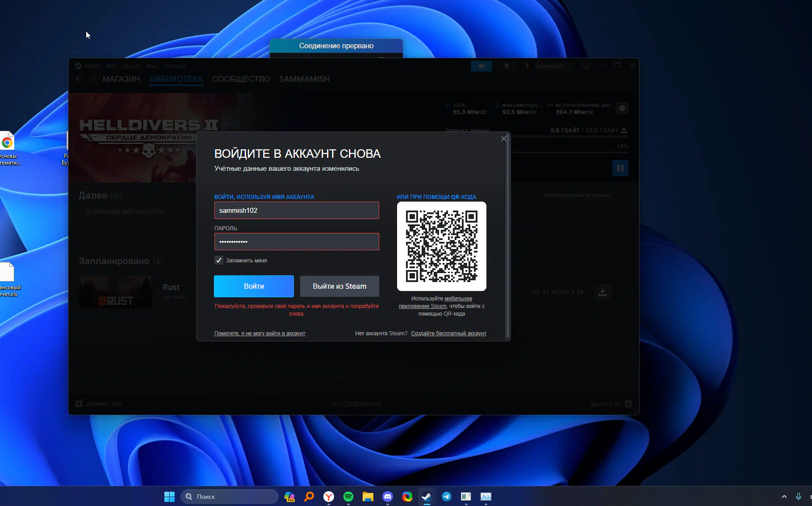Screen dimensions: 812x506
Task: Open the Copilot icon on the taskbar
Action: pyautogui.click(x=289, y=497)
